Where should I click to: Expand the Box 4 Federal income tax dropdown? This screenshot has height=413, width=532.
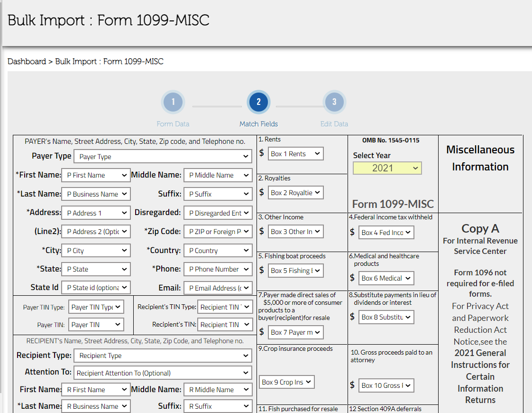point(386,232)
